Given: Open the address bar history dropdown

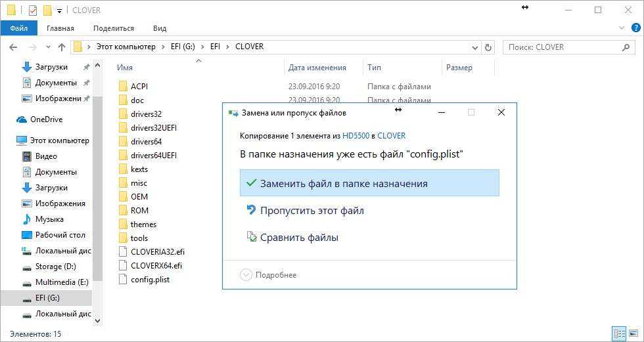Looking at the screenshot, I should click(x=474, y=47).
